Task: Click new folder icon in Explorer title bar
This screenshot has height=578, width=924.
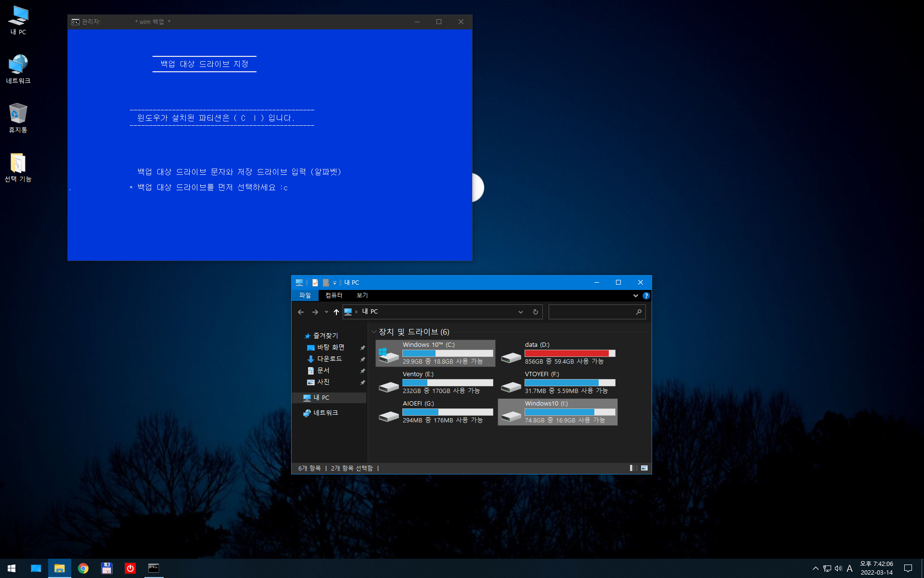Action: pyautogui.click(x=326, y=283)
